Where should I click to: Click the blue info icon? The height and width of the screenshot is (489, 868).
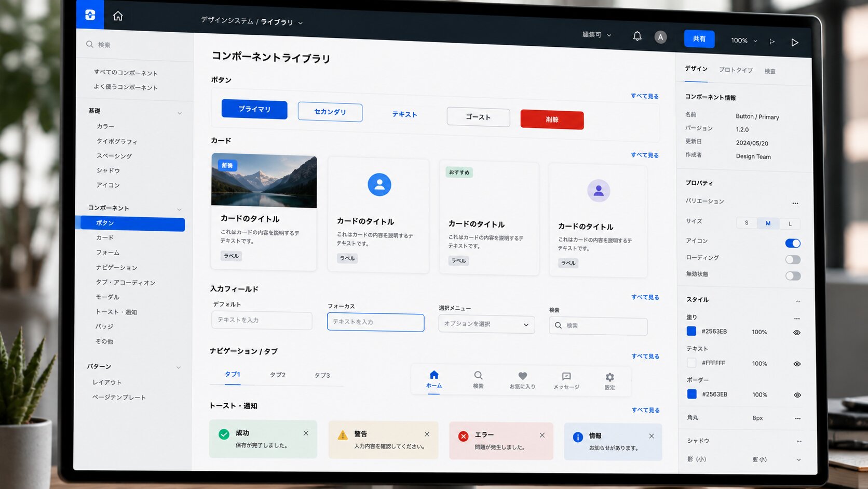578,438
